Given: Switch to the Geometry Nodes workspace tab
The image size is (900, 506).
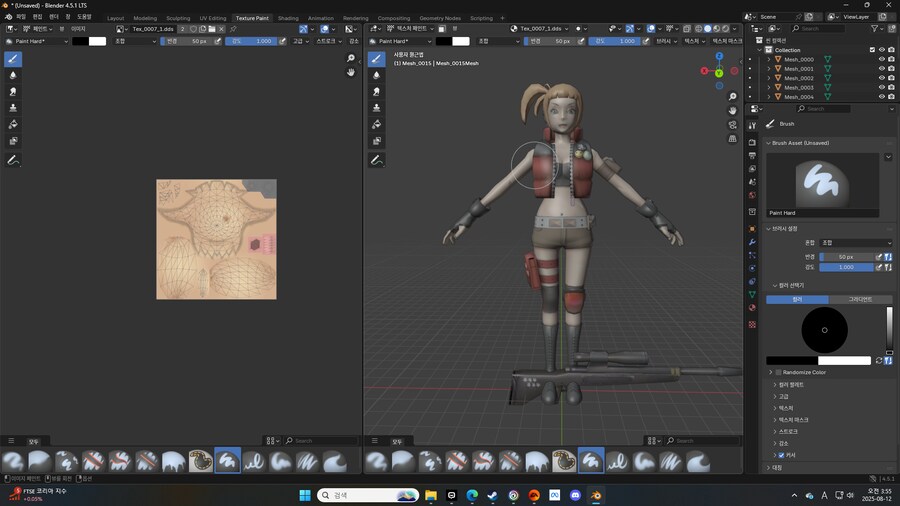Looking at the screenshot, I should (x=440, y=18).
